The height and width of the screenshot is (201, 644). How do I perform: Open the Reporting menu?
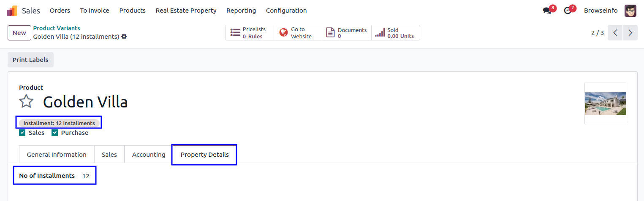click(241, 11)
